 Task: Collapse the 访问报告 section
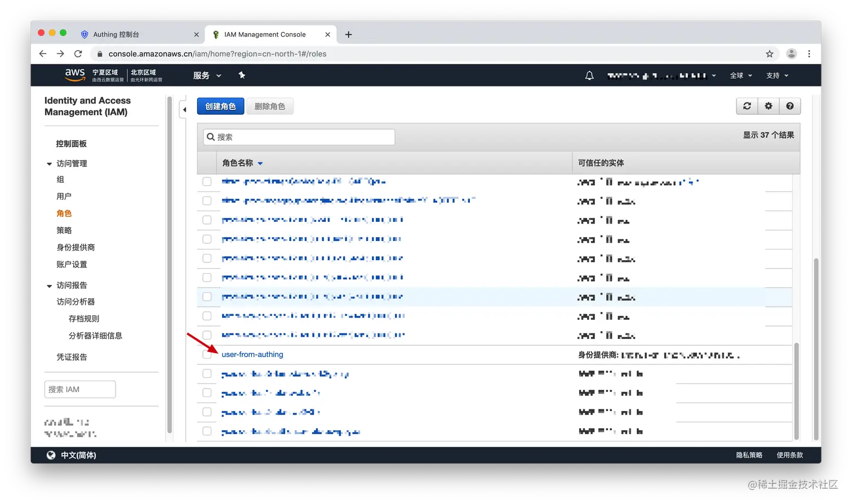click(x=49, y=286)
